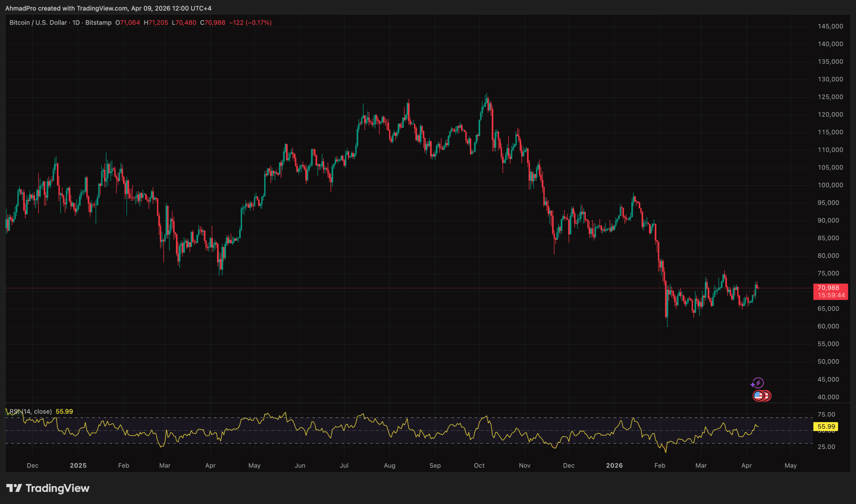
Task: Select the 2026 label on the time axis
Action: (x=615, y=466)
